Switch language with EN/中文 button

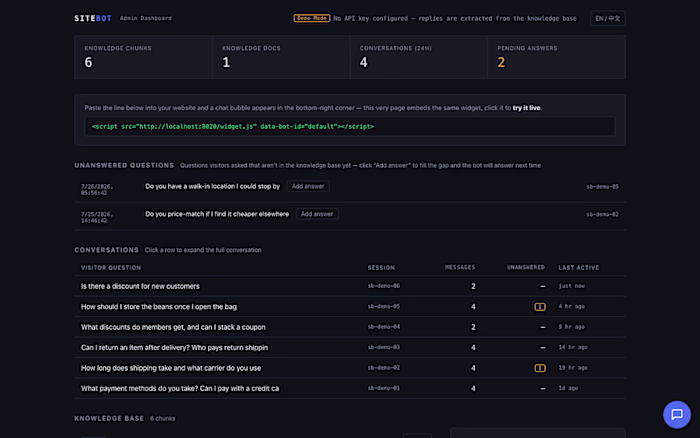tap(607, 18)
